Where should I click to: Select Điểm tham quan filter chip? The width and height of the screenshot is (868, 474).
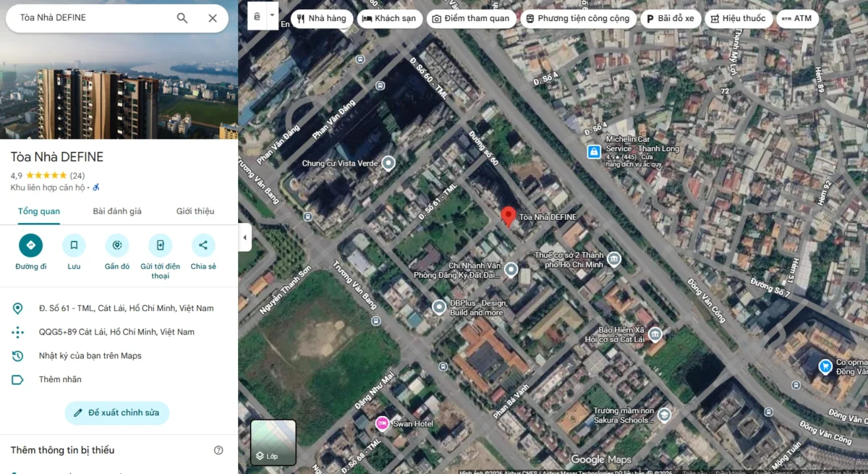pos(471,19)
